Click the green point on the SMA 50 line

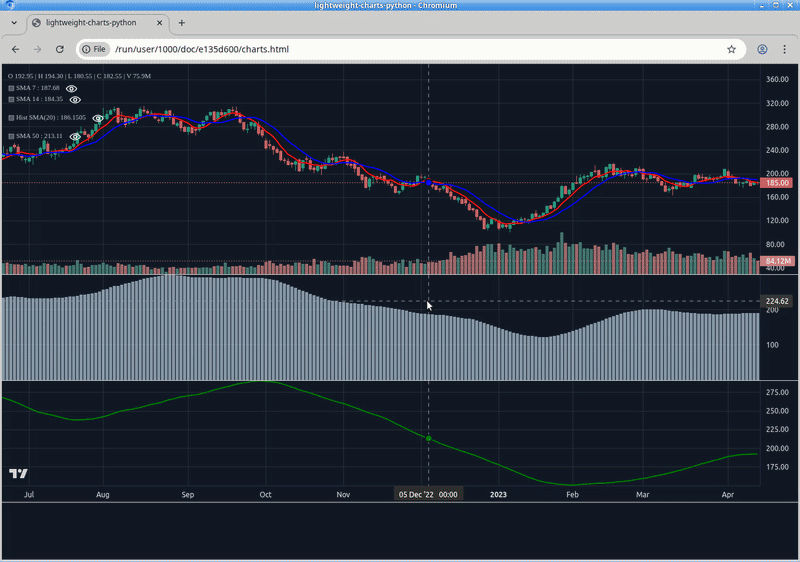point(429,439)
